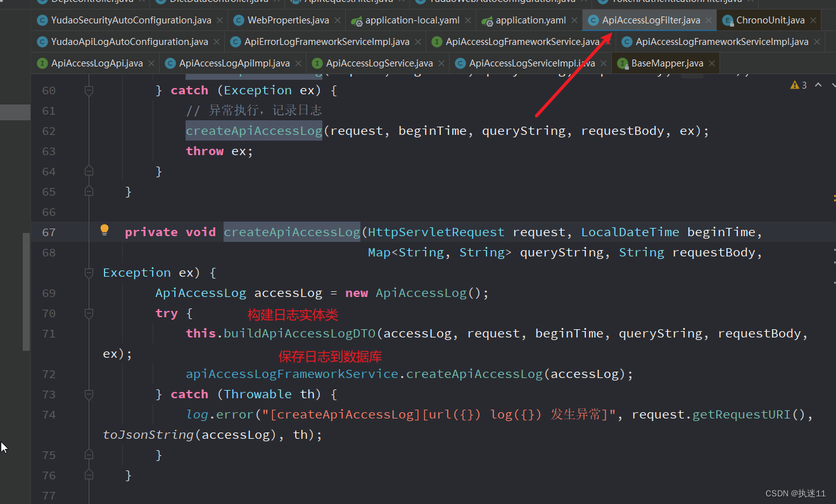The width and height of the screenshot is (836, 504).
Task: Jump to previous highlighted problem with the up arrow
Action: click(818, 85)
